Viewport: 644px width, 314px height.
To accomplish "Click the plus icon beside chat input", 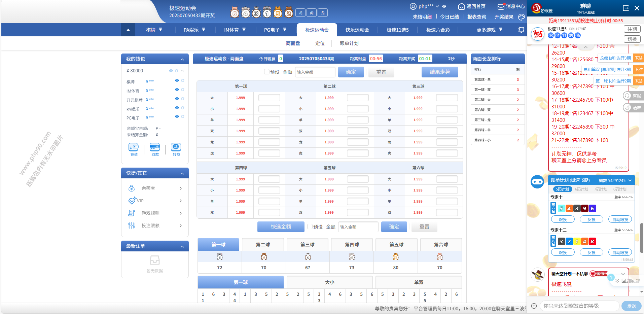I will [534, 306].
